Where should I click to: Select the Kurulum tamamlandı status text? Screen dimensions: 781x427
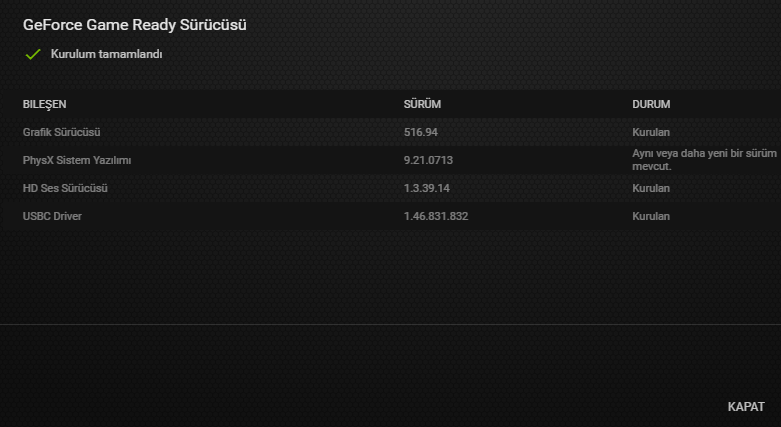(x=107, y=54)
